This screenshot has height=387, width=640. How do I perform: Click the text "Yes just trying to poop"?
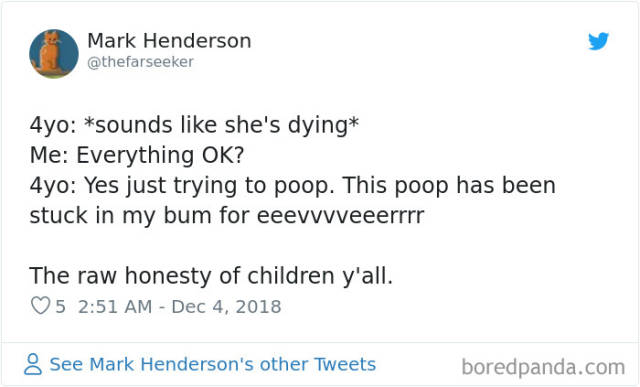pyautogui.click(x=209, y=185)
